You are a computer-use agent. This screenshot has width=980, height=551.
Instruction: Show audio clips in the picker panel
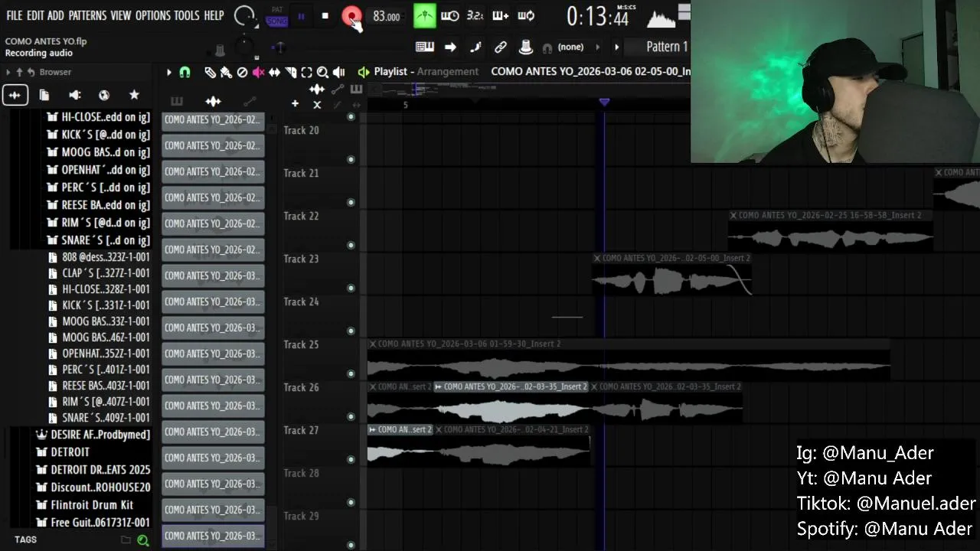click(213, 101)
